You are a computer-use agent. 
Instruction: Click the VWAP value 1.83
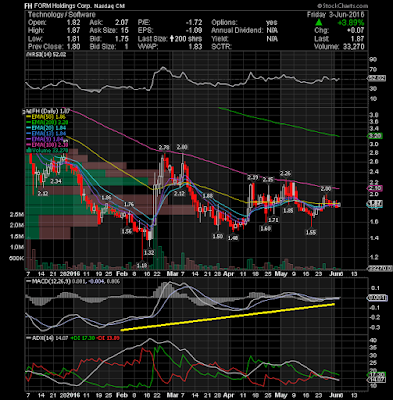[x=195, y=47]
